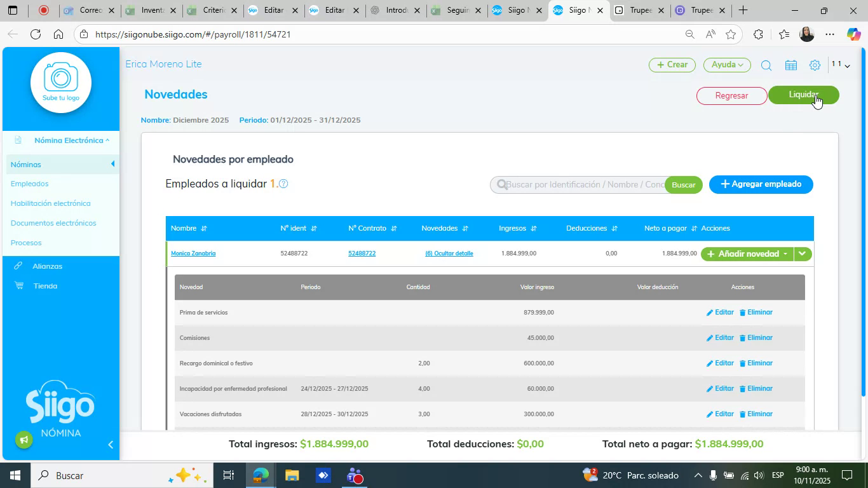Open Tienda in the sidebar
Image resolution: width=868 pixels, height=488 pixels.
[x=45, y=286]
